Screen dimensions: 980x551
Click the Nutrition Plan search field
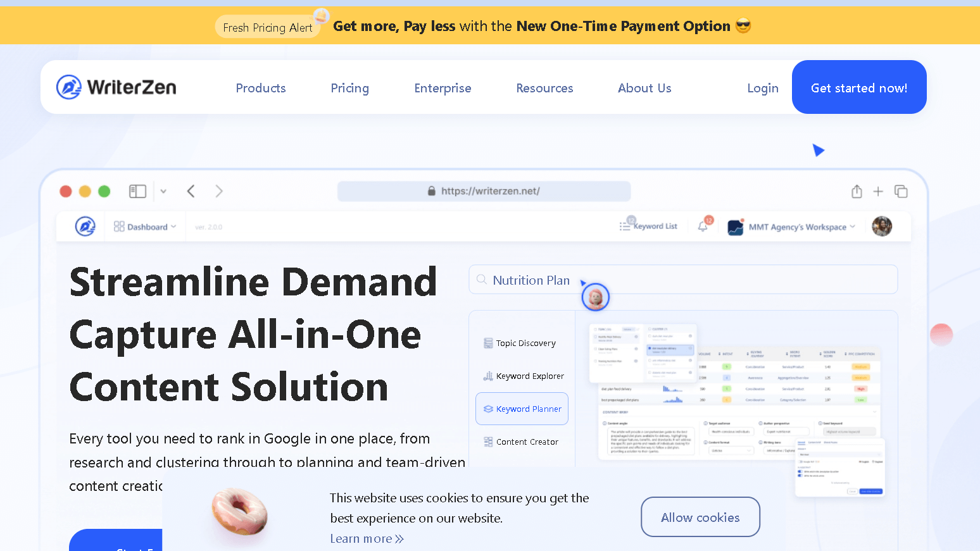pyautogui.click(x=683, y=280)
